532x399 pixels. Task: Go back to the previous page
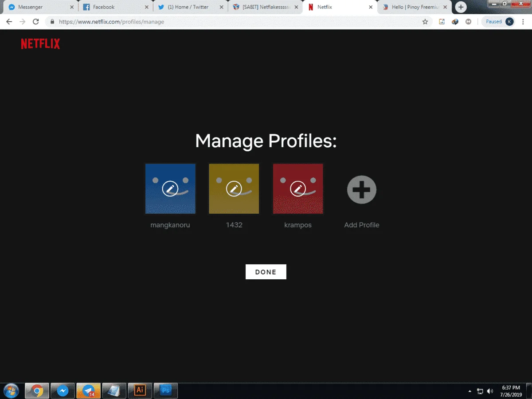click(x=9, y=21)
